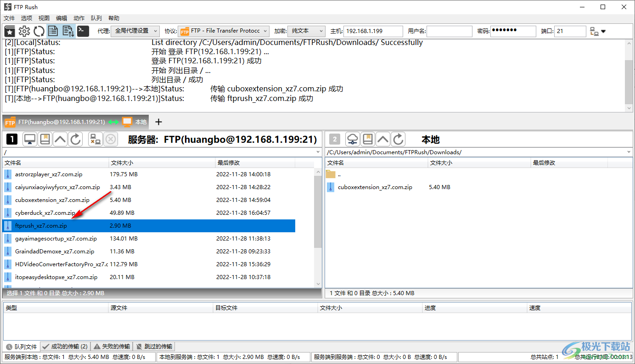
Task: Switch to the 成功的传输 (2) tab
Action: pos(65,347)
